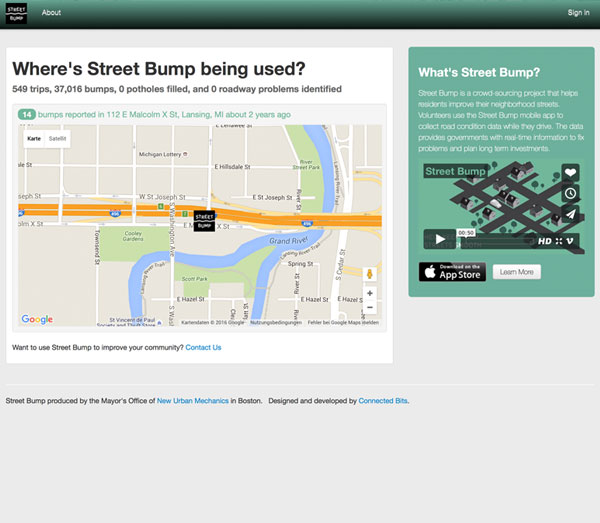This screenshot has height=523, width=600.
Task: Click the Cooley Gardens map label
Action: tap(133, 236)
